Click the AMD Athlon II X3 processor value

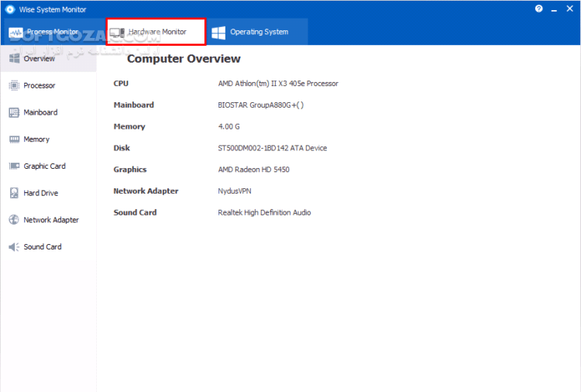coord(278,84)
